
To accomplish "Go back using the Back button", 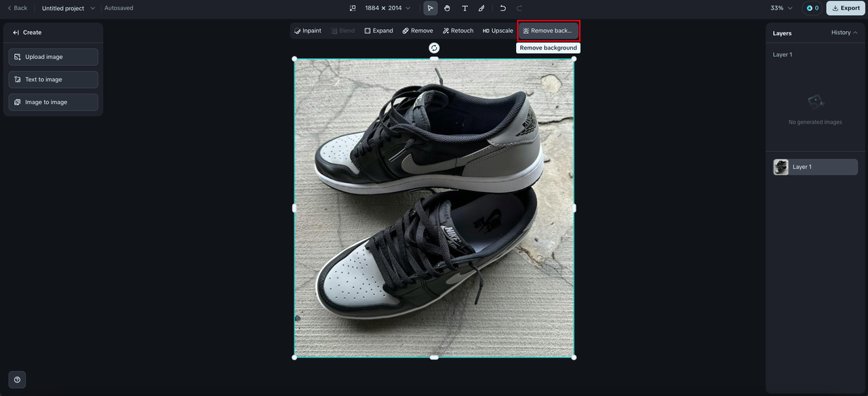I will [18, 8].
